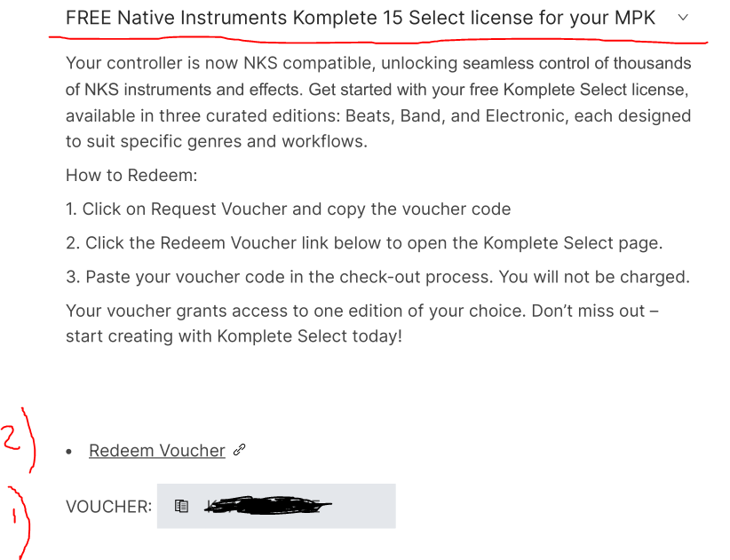Click the bullet point before Redeem Voucher

pos(69,452)
